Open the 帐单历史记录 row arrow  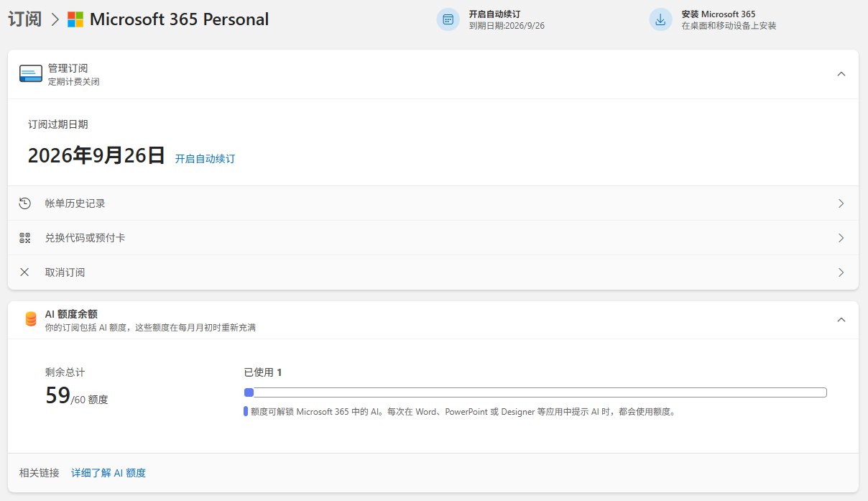click(841, 203)
